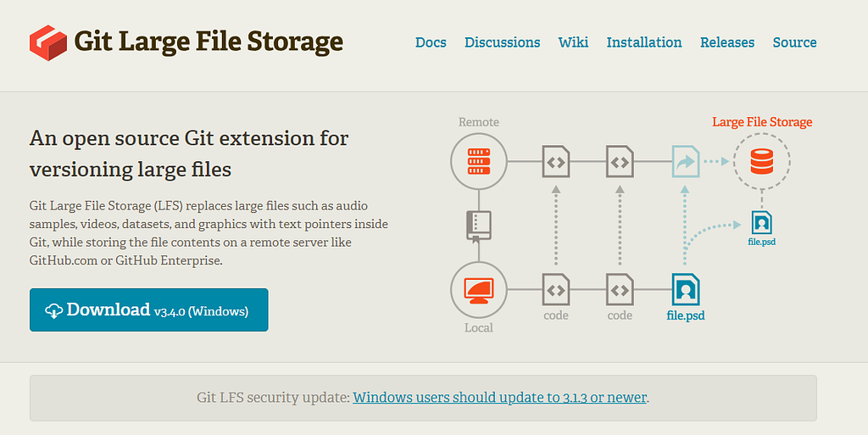The width and height of the screenshot is (868, 435).
Task: Click the 'code' label under second local file
Action: pyautogui.click(x=620, y=315)
